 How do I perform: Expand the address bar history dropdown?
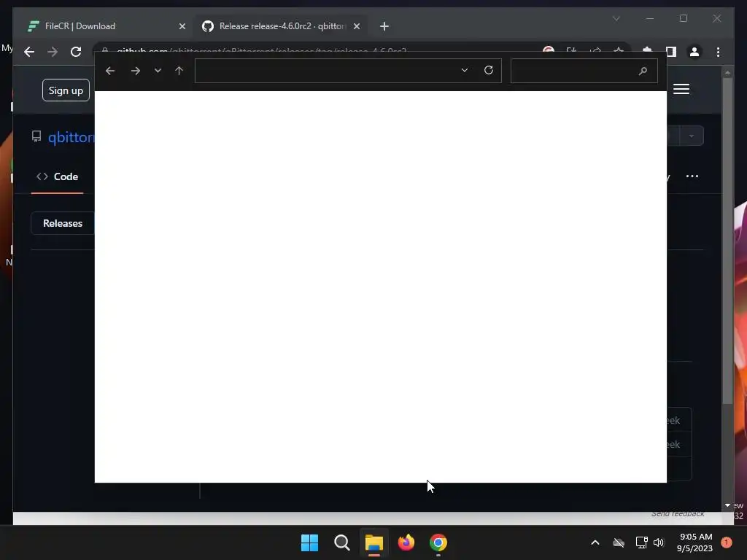[465, 70]
